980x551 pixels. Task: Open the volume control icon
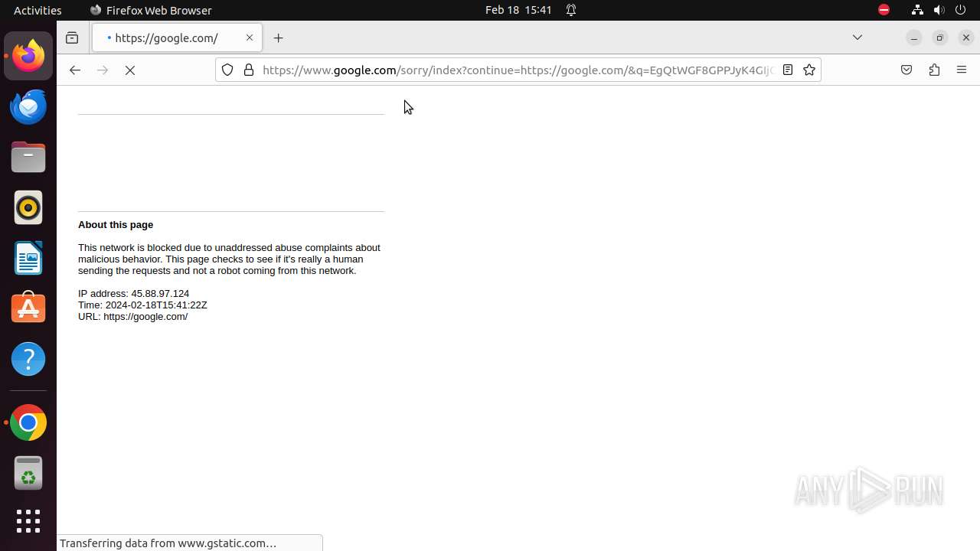[x=939, y=10]
